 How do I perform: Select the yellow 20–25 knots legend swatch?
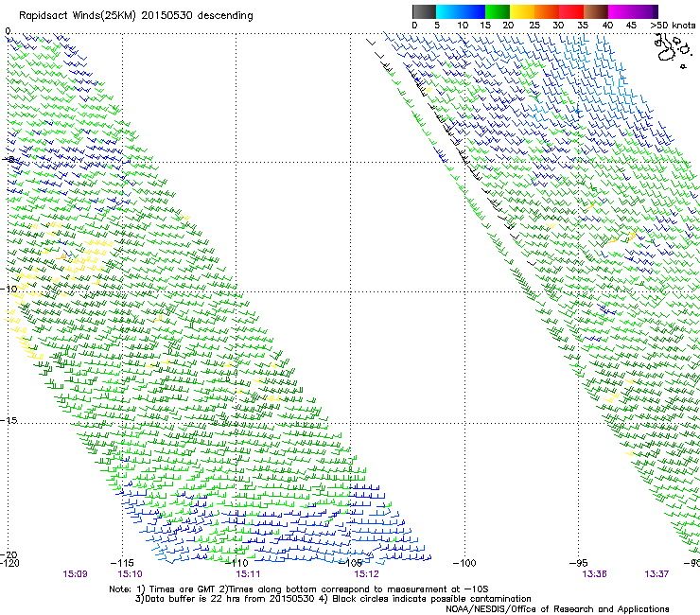pyautogui.click(x=522, y=11)
